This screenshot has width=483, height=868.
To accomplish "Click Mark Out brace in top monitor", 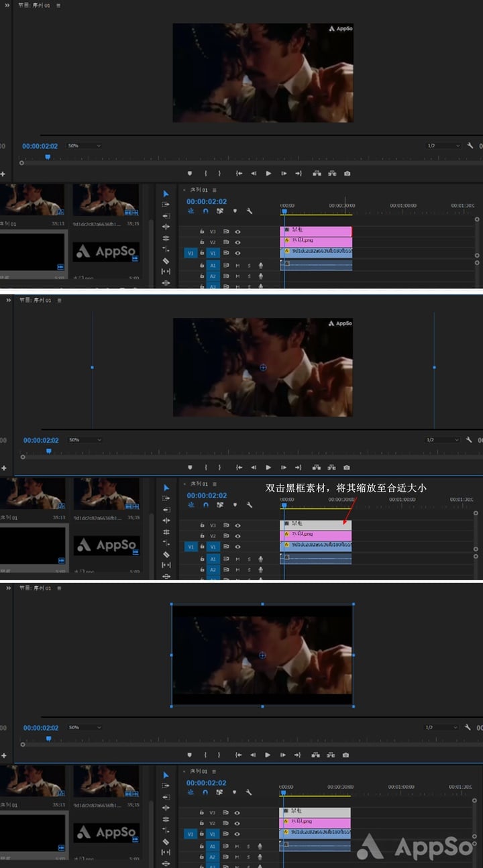I will [219, 173].
